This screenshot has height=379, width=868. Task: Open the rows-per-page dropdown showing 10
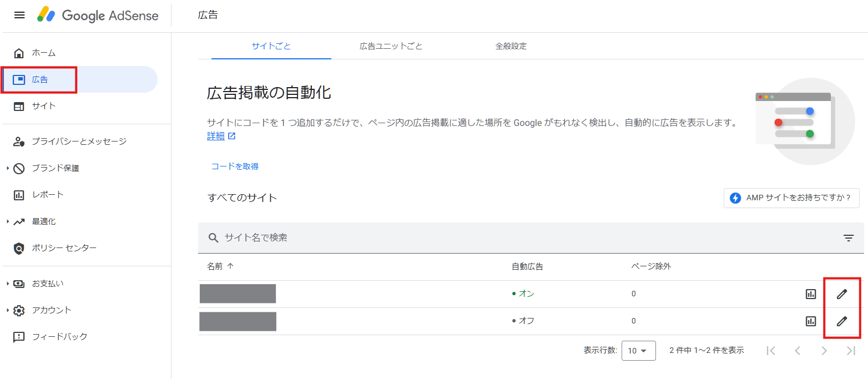(x=638, y=351)
